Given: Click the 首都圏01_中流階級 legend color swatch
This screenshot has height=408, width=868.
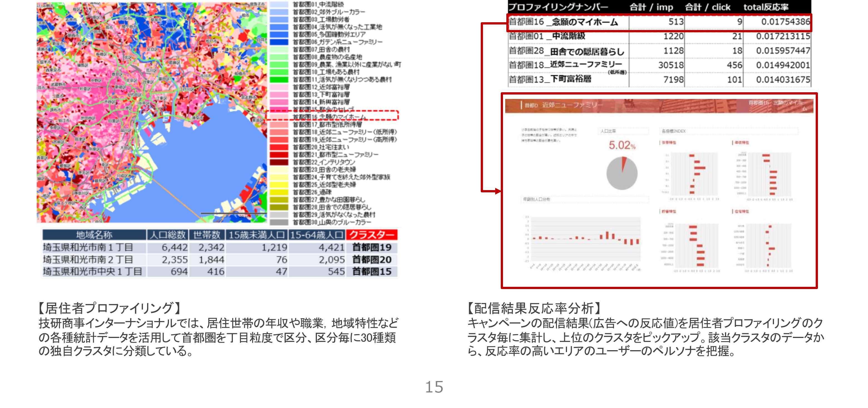Looking at the screenshot, I should click(279, 4).
